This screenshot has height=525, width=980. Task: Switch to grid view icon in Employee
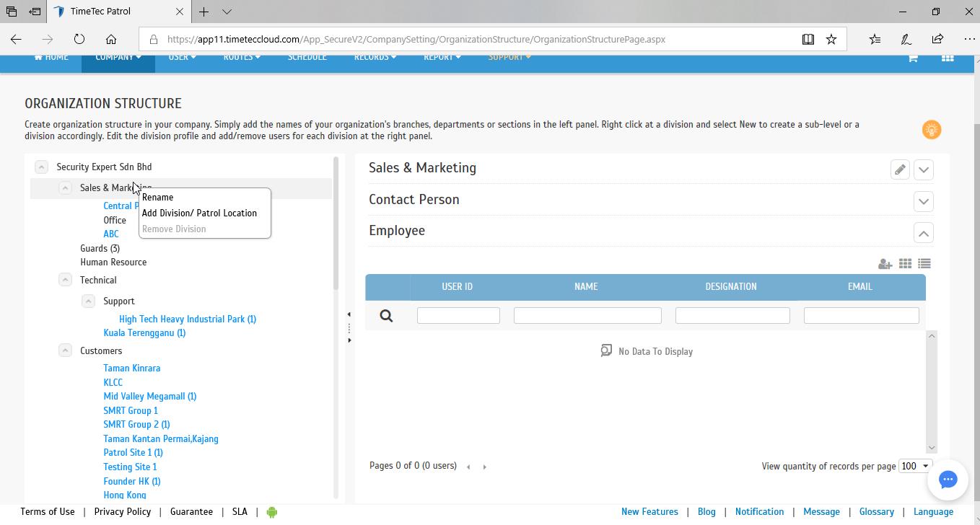[x=905, y=263]
